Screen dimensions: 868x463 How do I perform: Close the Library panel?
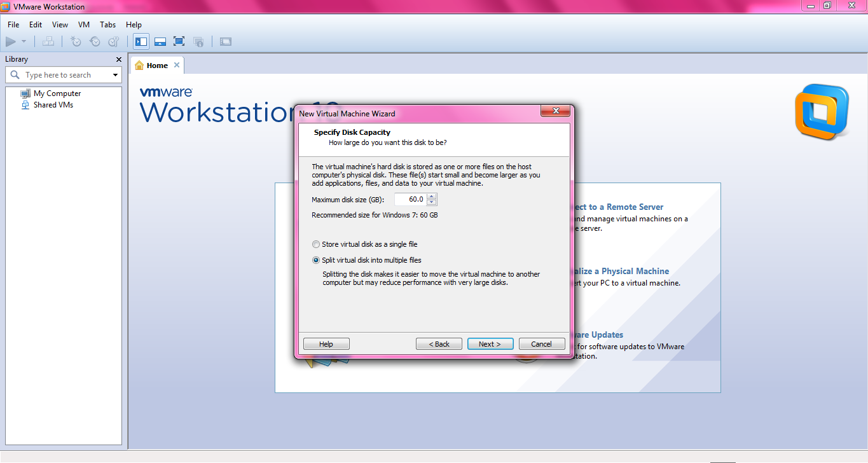pyautogui.click(x=118, y=59)
